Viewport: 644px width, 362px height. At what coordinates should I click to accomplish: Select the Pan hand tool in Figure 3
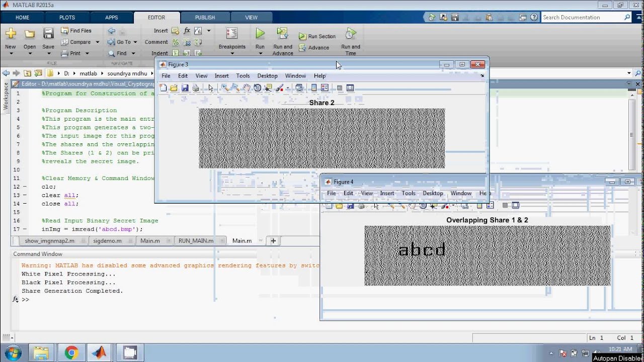tap(247, 88)
